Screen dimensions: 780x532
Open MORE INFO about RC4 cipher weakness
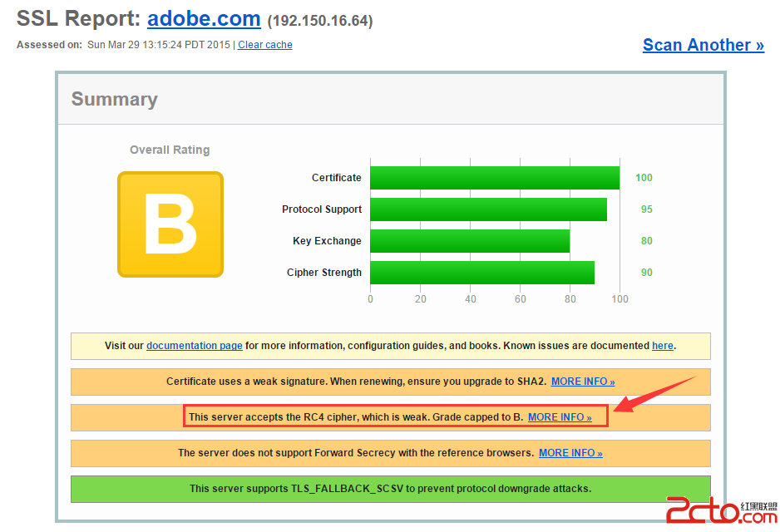pos(562,417)
